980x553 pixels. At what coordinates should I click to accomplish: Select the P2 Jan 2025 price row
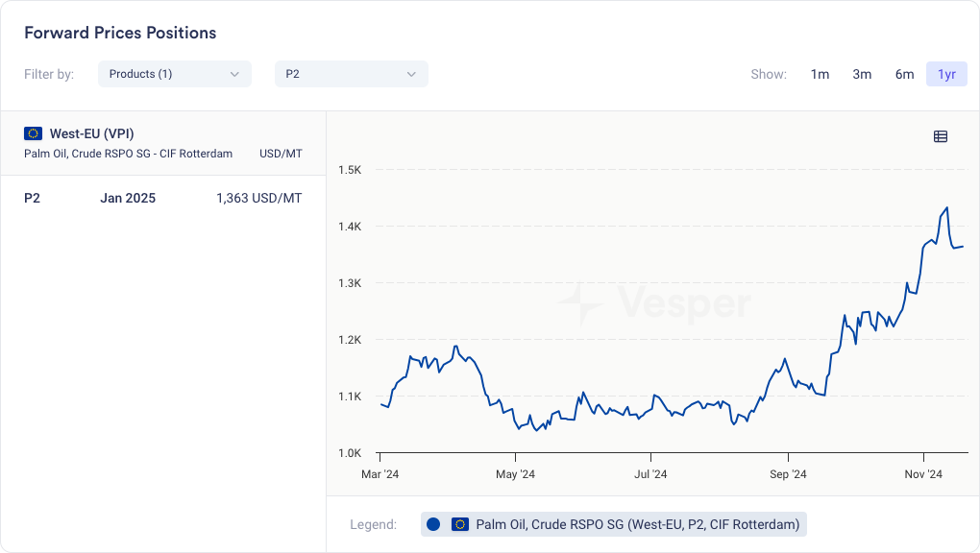tap(162, 199)
